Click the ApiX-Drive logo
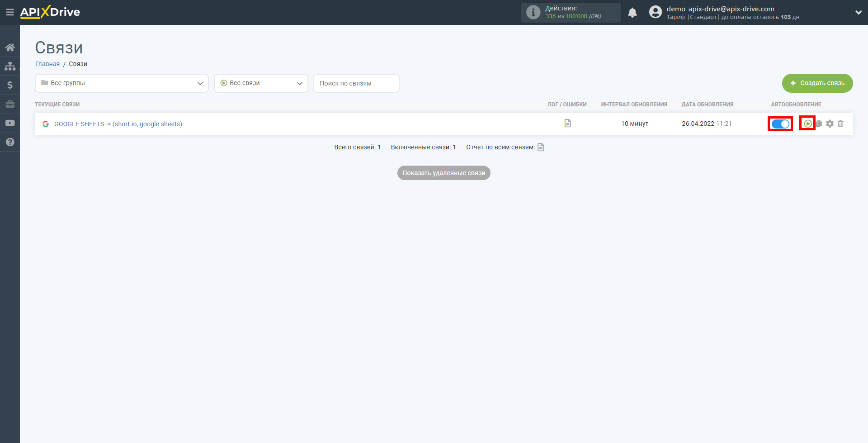Viewport: 868px width, 443px height. [50, 12]
